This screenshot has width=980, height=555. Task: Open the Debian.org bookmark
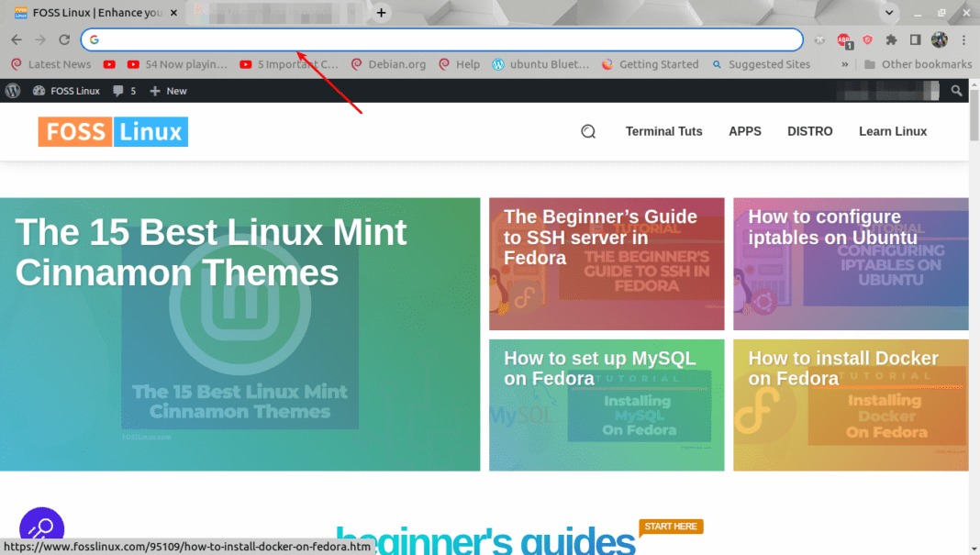(x=396, y=64)
